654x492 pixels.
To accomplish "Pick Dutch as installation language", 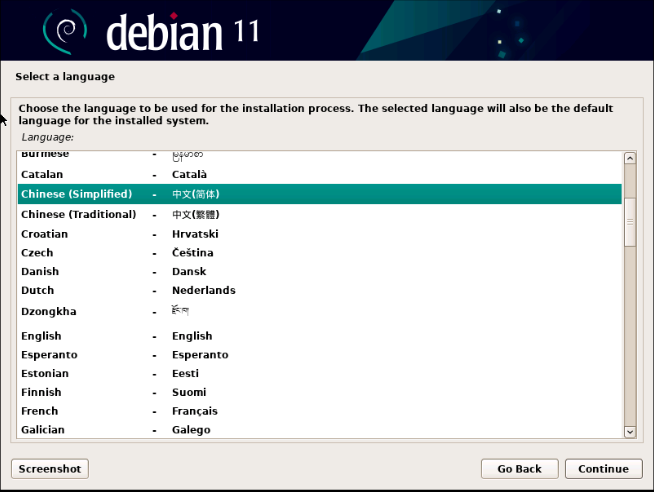I will click(x=319, y=290).
